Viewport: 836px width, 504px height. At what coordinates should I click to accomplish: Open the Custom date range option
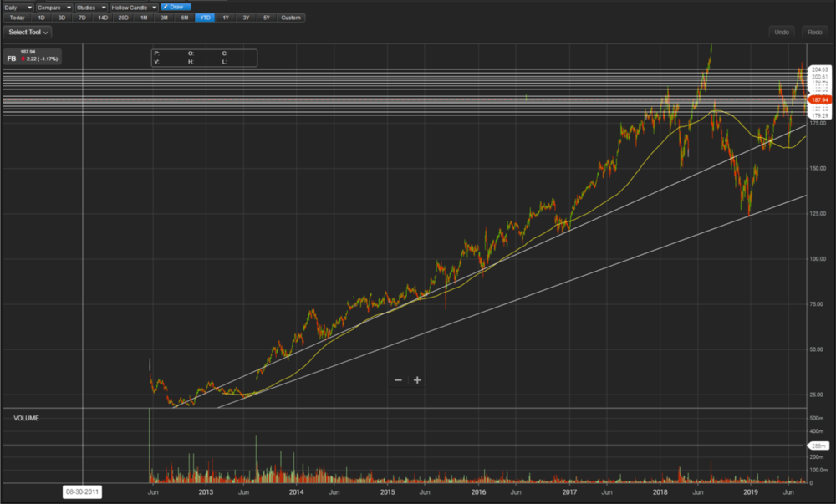291,18
